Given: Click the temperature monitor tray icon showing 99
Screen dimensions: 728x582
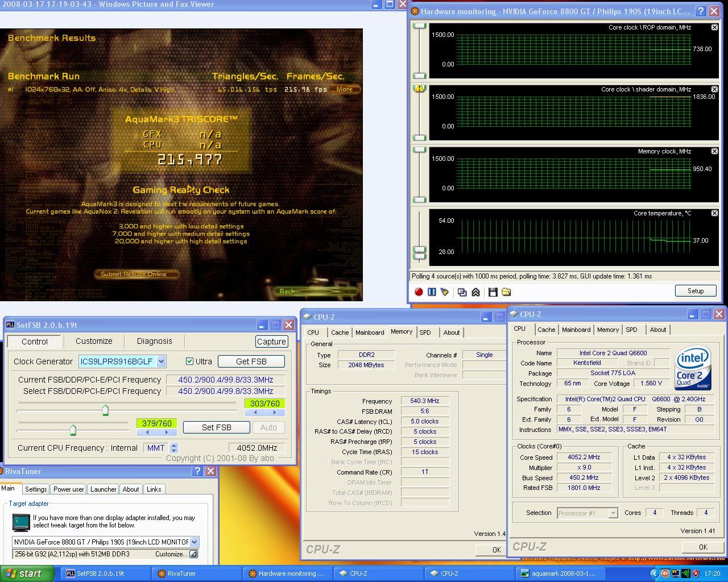Looking at the screenshot, I should point(676,573).
